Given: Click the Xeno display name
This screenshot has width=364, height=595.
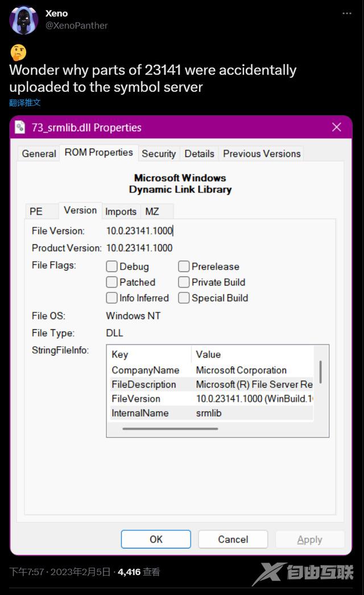Looking at the screenshot, I should [x=56, y=13].
